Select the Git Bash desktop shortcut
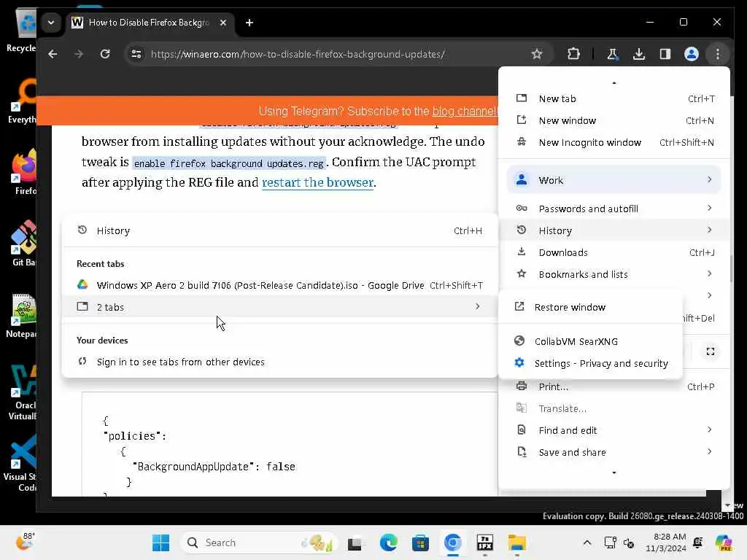Viewport: 747px width, 560px height. pos(24,243)
